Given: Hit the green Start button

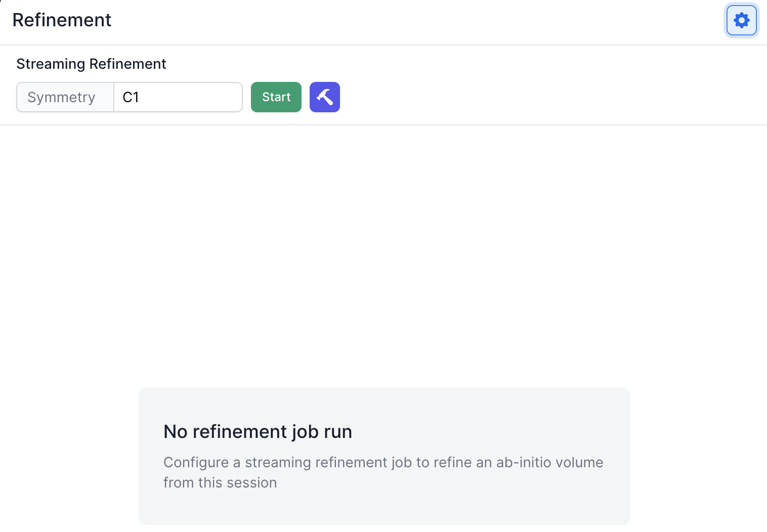Looking at the screenshot, I should pos(276,97).
